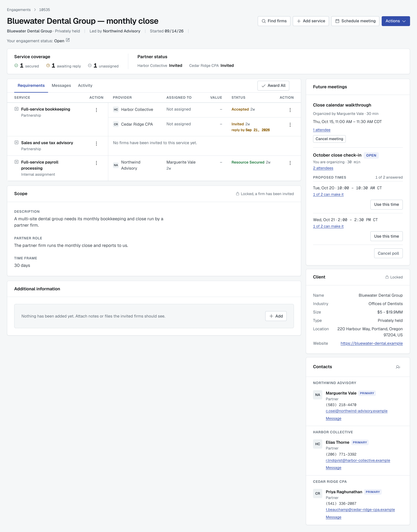Click the reply by Sep 21, 2026 text

[250, 130]
